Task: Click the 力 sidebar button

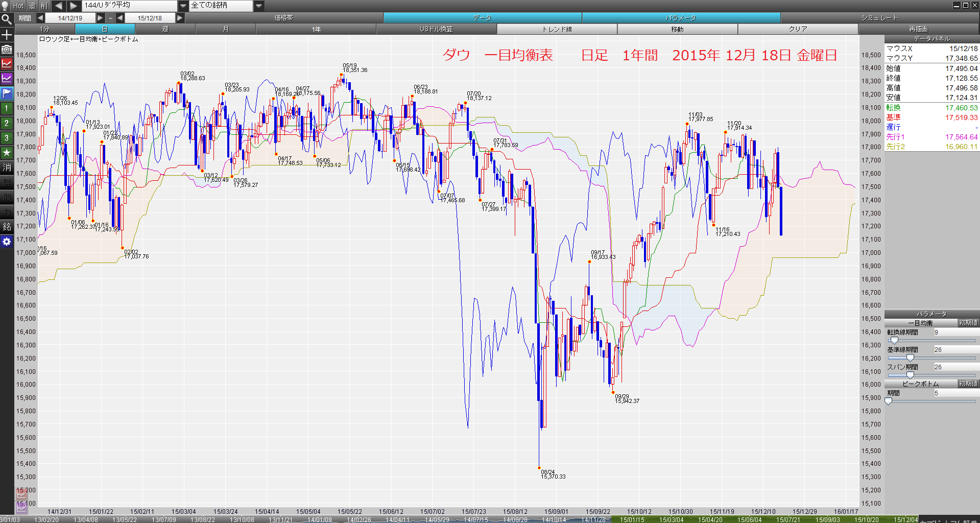Action: tap(6, 212)
